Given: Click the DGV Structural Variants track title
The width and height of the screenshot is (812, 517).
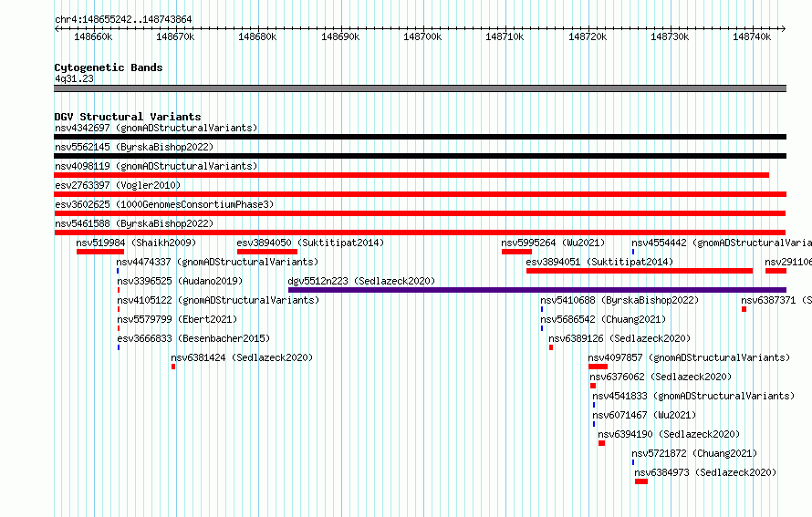Looking at the screenshot, I should tap(128, 117).
